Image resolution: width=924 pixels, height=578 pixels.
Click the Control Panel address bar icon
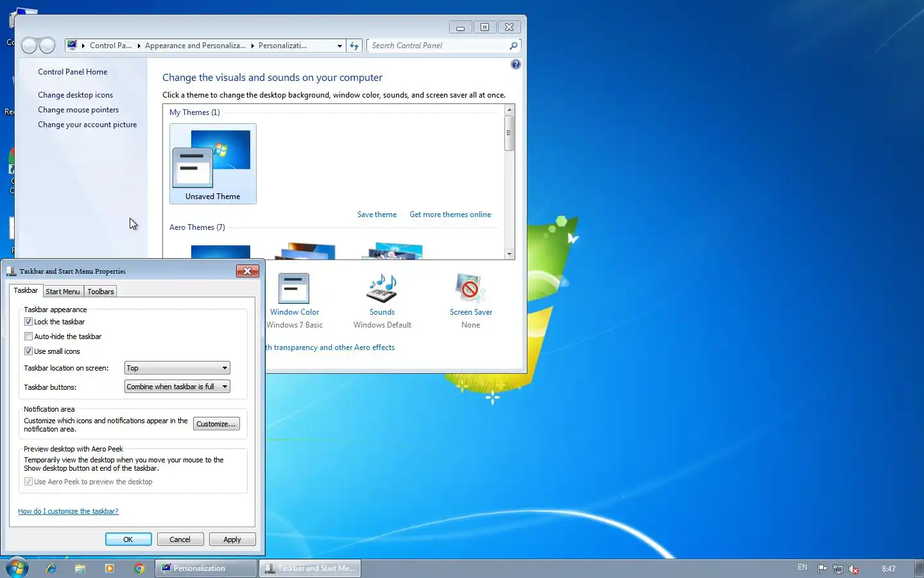(x=73, y=46)
